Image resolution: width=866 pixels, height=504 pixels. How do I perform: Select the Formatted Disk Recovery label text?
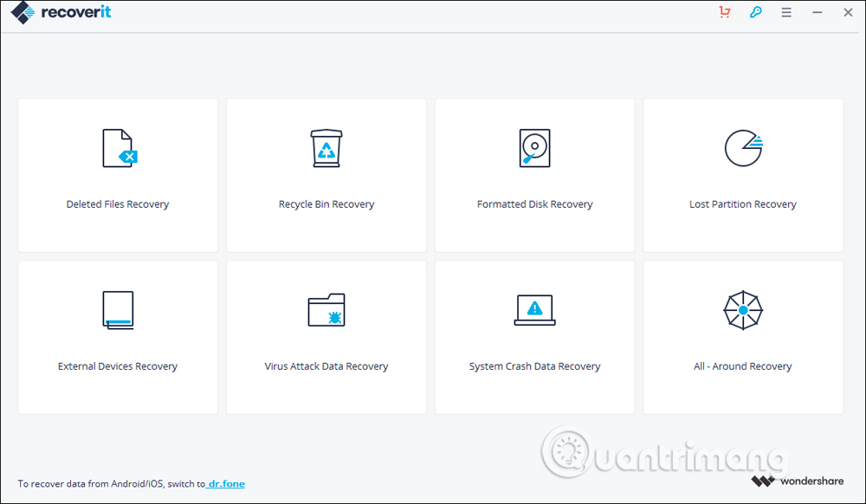(534, 204)
